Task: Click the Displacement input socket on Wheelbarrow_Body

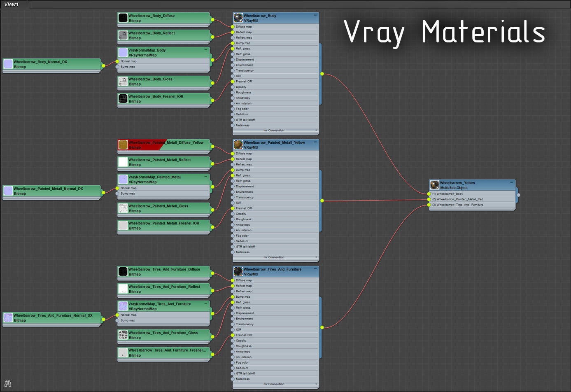Action: [233, 60]
